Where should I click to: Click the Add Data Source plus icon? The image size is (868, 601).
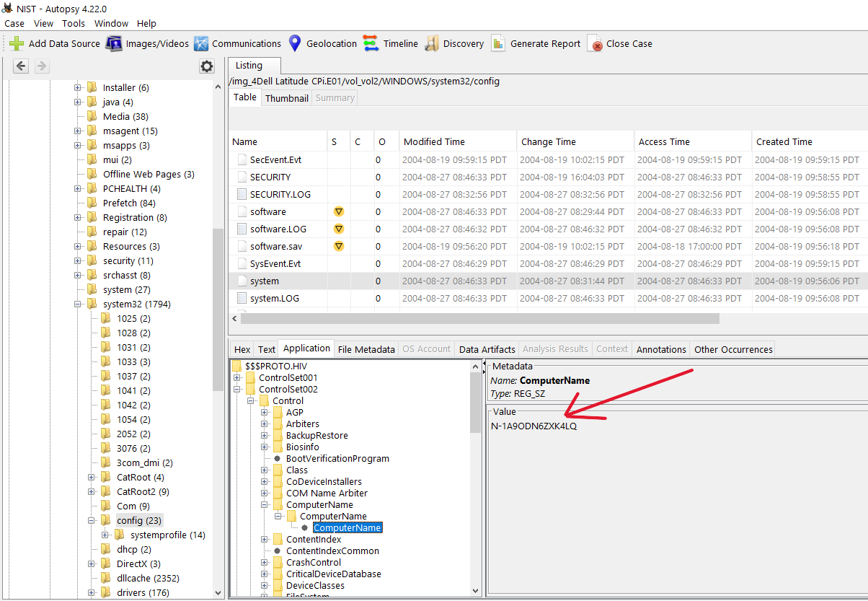(16, 43)
